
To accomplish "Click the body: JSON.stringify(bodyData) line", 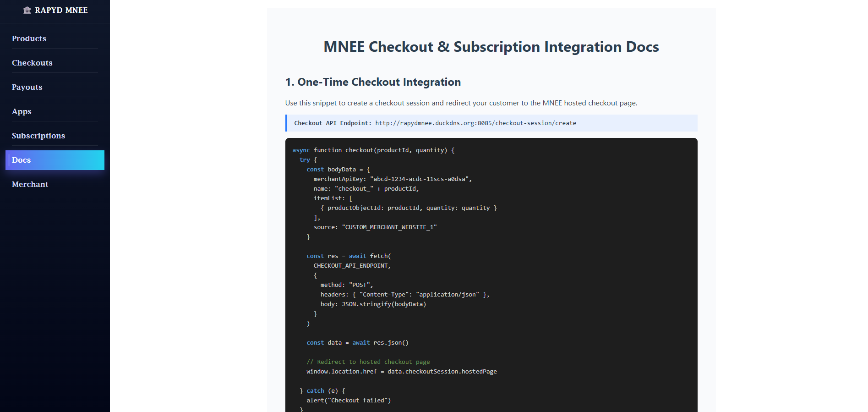I will pyautogui.click(x=373, y=304).
